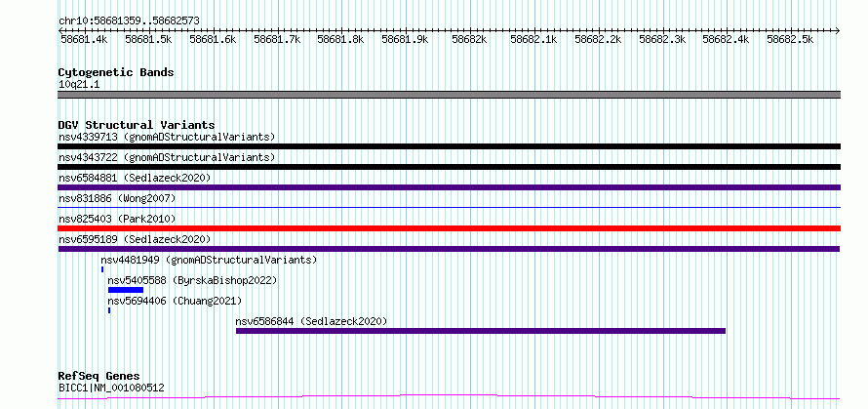This screenshot has width=868, height=409.
Task: Click the 58681.6k ruler tick label
Action: (x=213, y=39)
